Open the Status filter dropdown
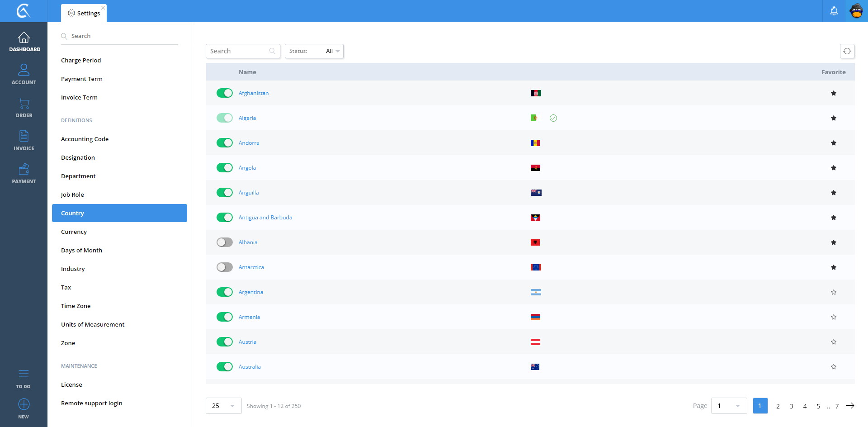Screen dimensions: 868x427 (x=314, y=51)
